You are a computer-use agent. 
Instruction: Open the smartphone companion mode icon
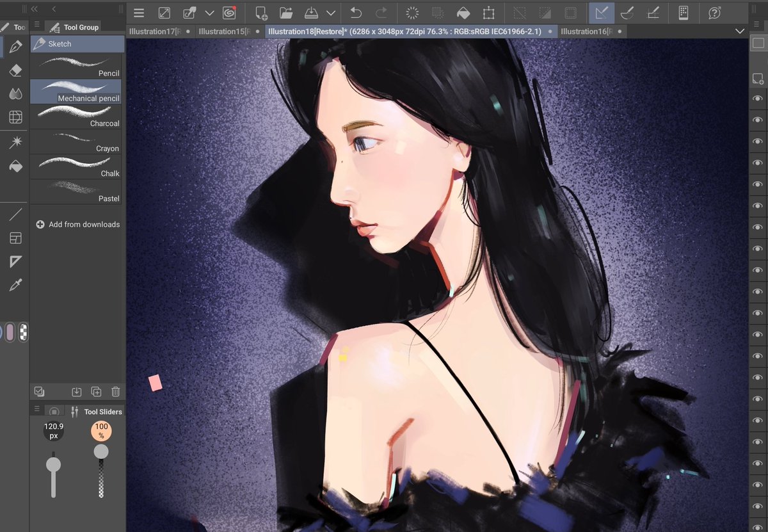tap(684, 13)
